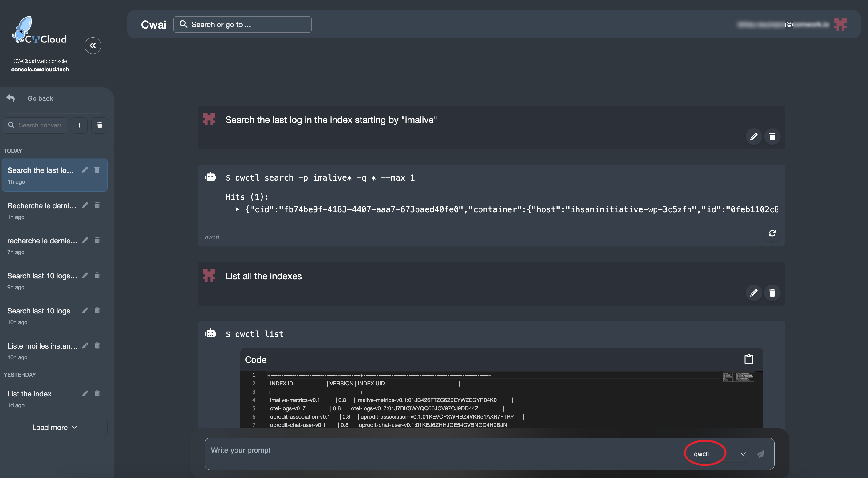The height and width of the screenshot is (478, 868).
Task: Expand the JSON hit result arrow
Action: click(238, 209)
